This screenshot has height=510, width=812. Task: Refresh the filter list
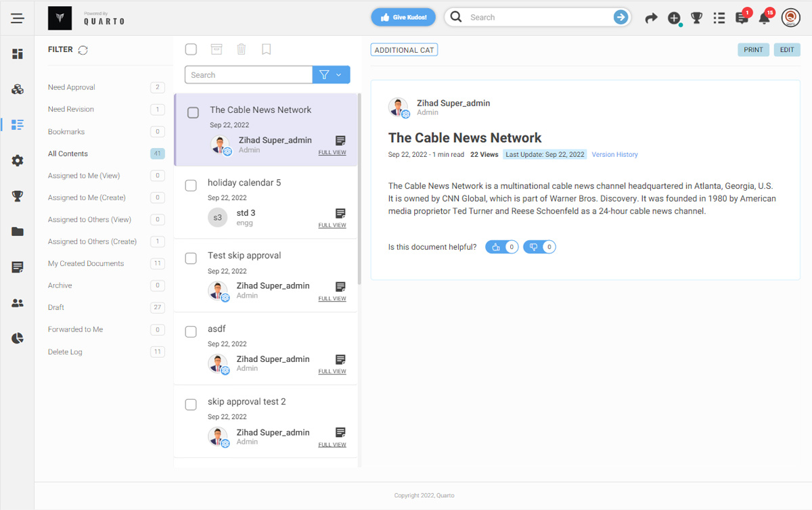pyautogui.click(x=83, y=50)
